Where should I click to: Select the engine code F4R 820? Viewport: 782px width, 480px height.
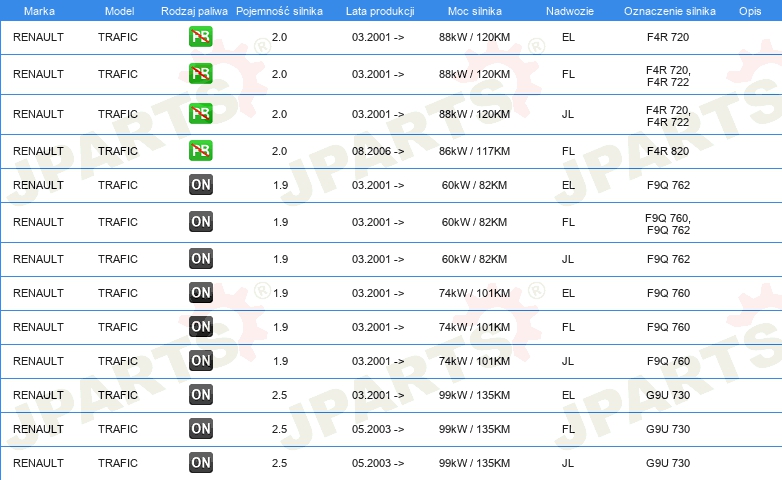tap(668, 151)
